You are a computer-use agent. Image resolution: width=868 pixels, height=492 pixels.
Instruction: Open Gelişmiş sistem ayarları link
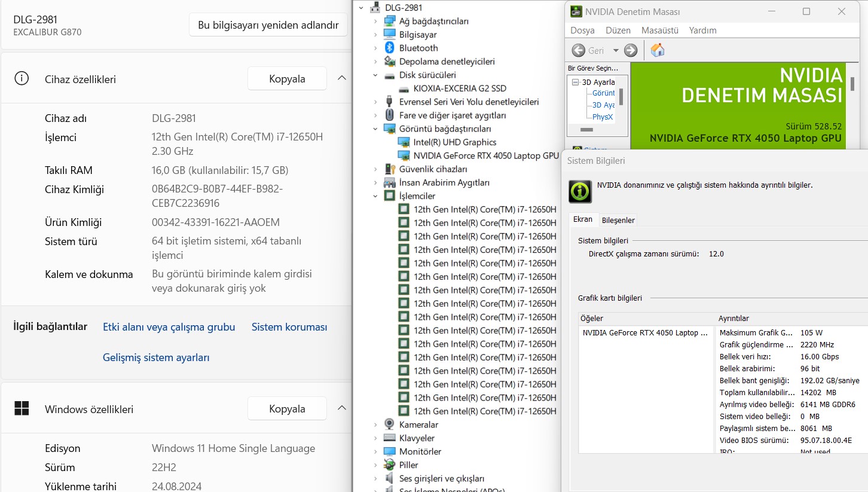156,357
